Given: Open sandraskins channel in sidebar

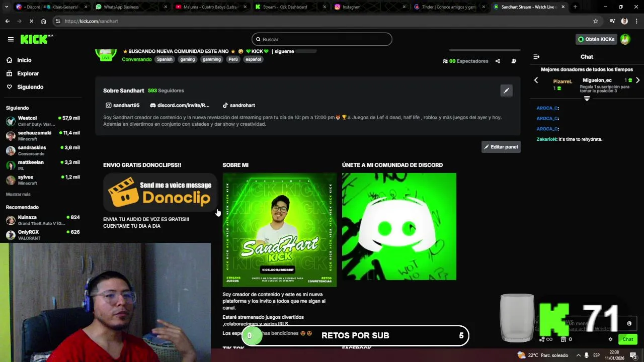Looking at the screenshot, I should (43, 150).
